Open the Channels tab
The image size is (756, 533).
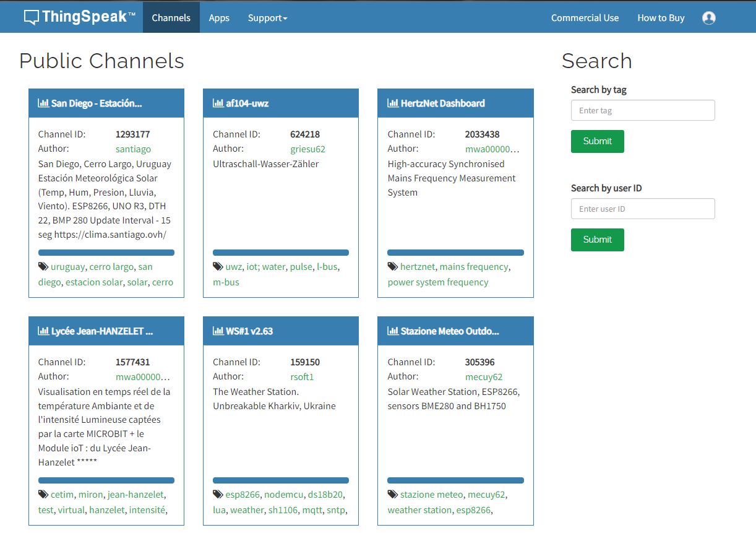[171, 18]
